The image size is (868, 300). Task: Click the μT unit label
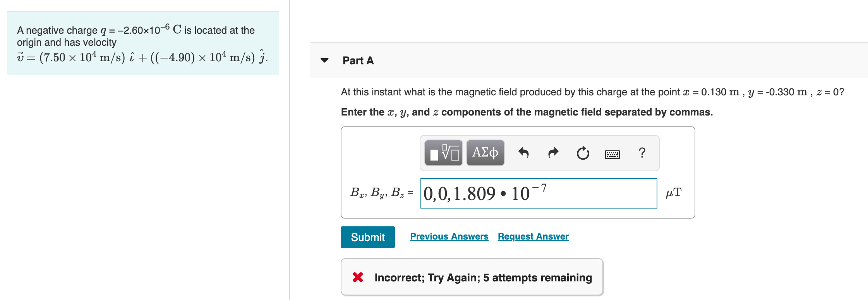click(x=674, y=192)
